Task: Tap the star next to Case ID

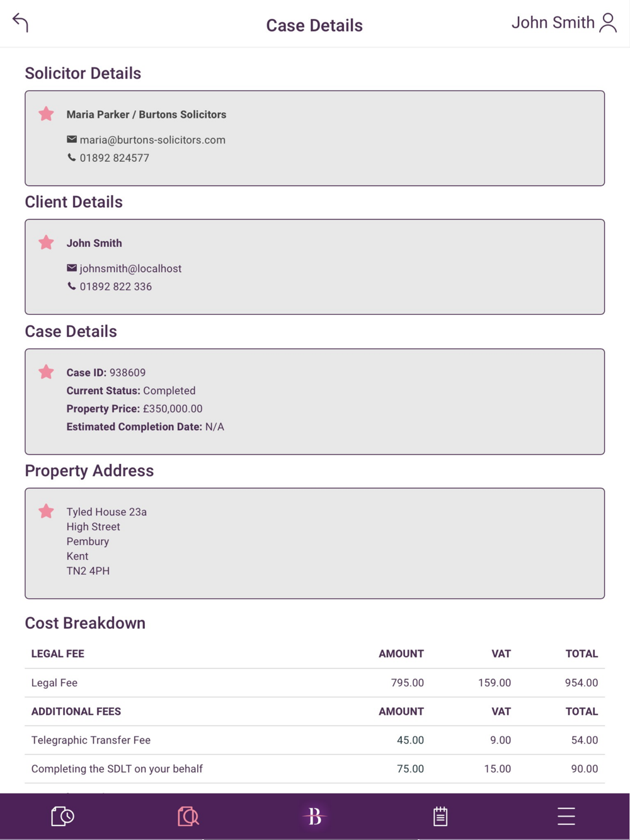Action: pos(46,372)
